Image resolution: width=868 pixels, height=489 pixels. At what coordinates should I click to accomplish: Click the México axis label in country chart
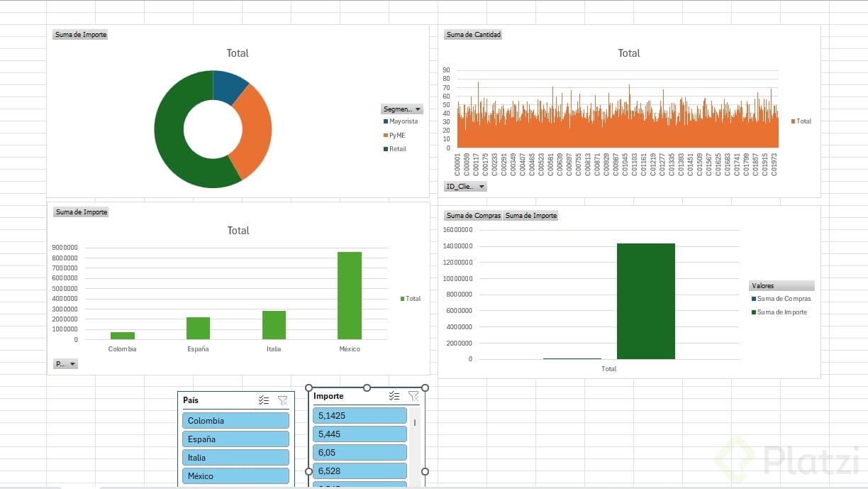pos(350,349)
